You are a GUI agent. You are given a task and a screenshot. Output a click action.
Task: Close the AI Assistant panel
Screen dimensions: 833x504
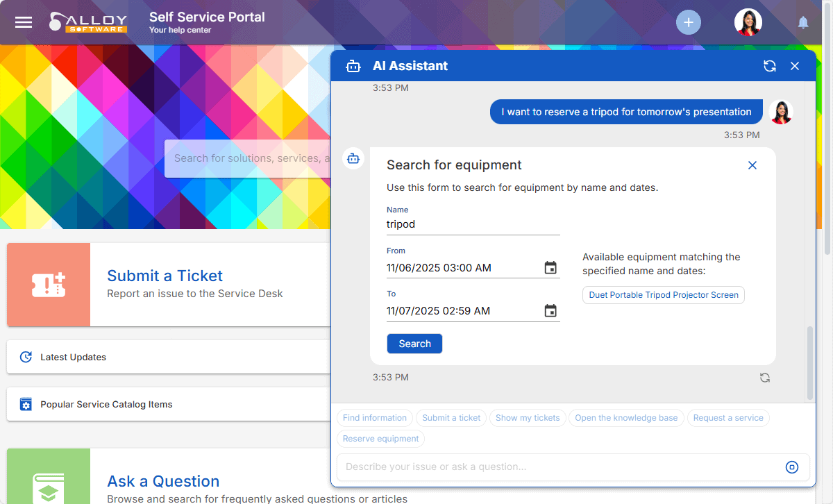coord(795,66)
